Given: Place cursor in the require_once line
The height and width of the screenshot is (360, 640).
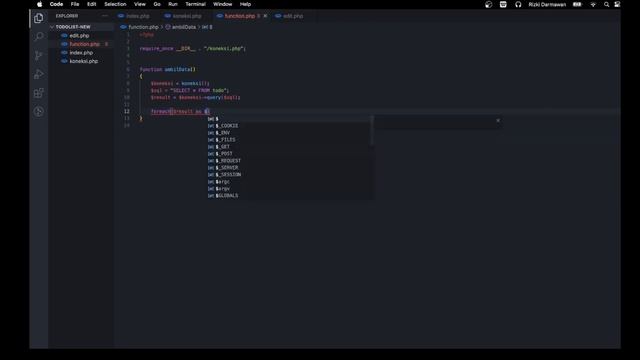Looking at the screenshot, I should pyautogui.click(x=192, y=49).
